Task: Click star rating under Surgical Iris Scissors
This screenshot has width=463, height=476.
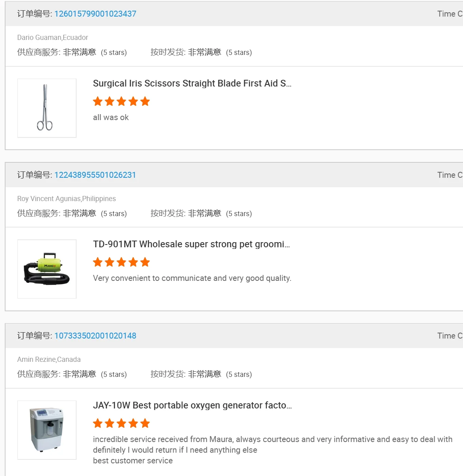Action: coord(122,102)
